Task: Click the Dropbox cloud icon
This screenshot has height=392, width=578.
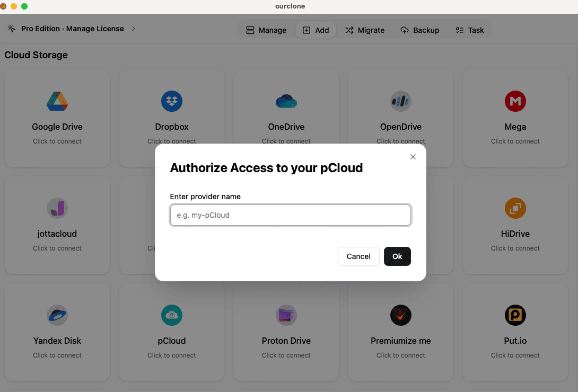Action: coord(171,101)
